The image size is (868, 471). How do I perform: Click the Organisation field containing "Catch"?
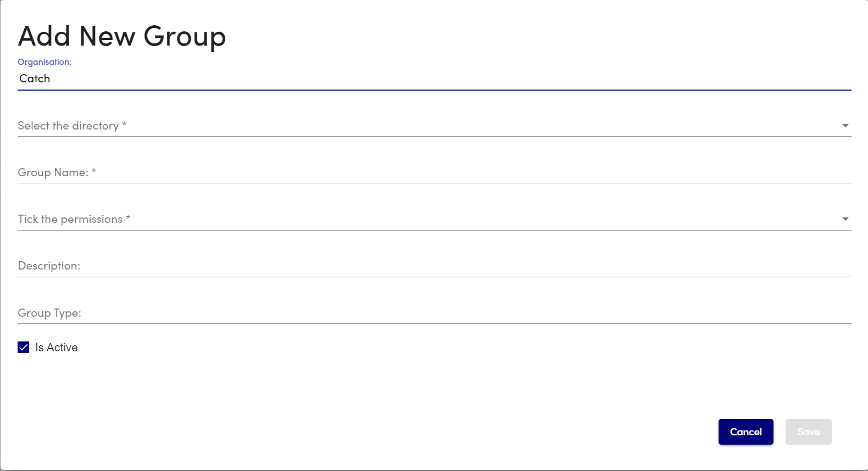[x=434, y=78]
